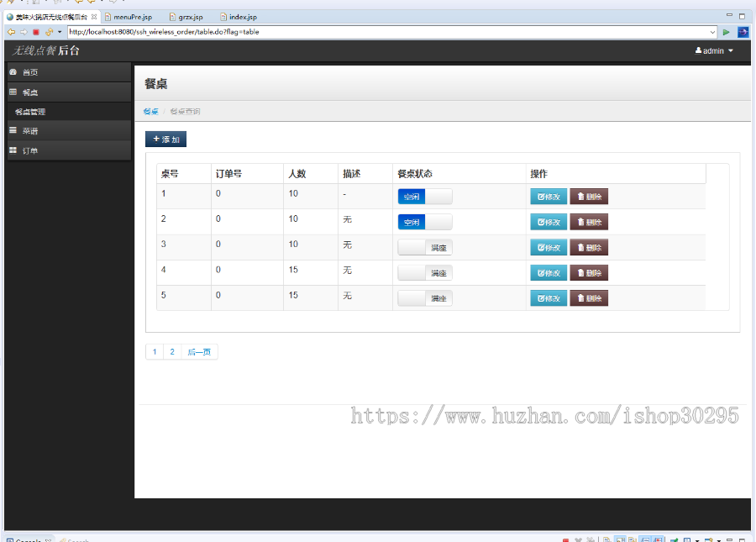Image resolution: width=756 pixels, height=542 pixels.
Task: Click 修改 button for table 2
Action: point(549,223)
